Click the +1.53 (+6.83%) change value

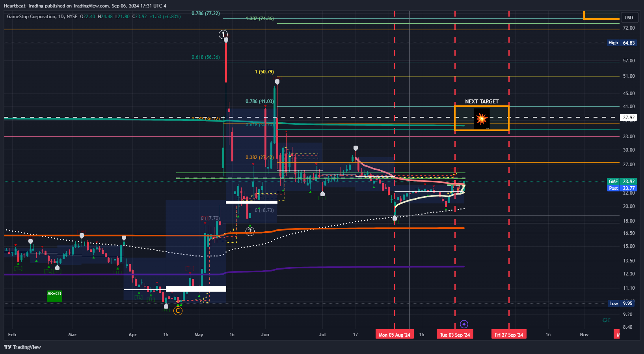coord(165,17)
